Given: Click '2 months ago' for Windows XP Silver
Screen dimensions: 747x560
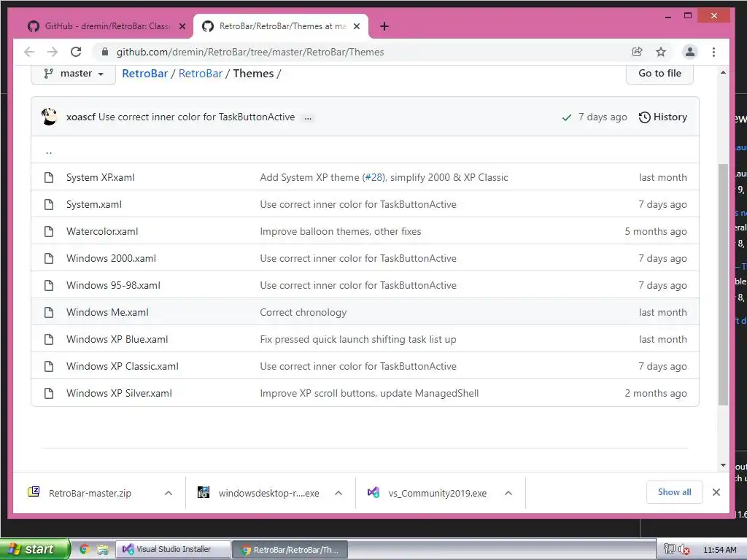Looking at the screenshot, I should [656, 393].
